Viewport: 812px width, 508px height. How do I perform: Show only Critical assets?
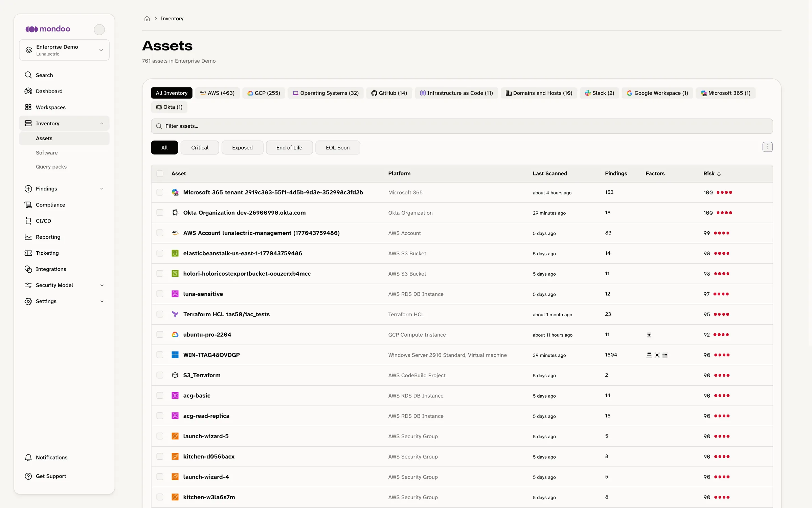[200, 148]
